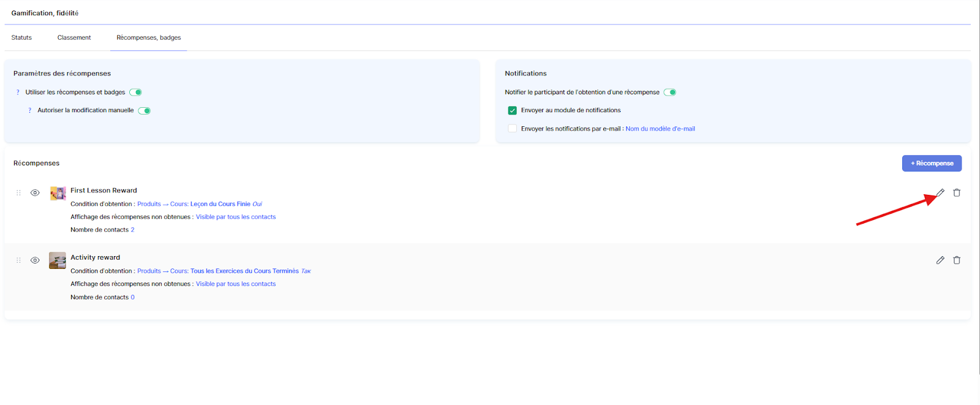Screen dimensions: 980x405
Task: Click the '+ Récompense' button
Action: pyautogui.click(x=932, y=164)
